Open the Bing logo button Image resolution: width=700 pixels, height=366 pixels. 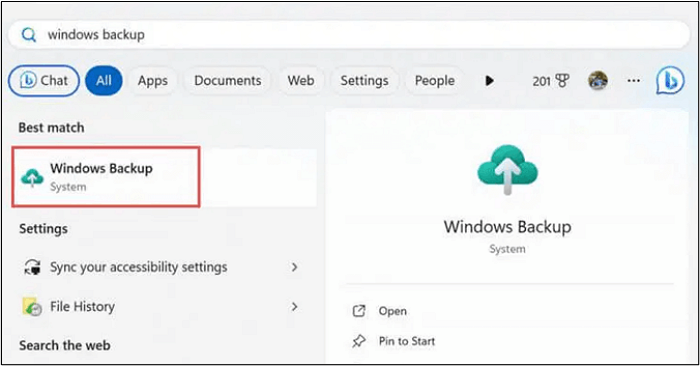[670, 80]
